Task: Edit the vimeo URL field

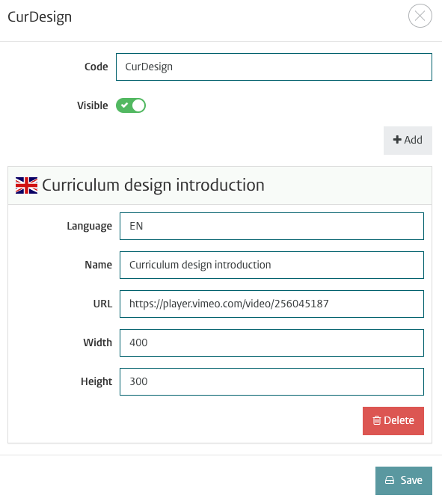Action: 271,304
